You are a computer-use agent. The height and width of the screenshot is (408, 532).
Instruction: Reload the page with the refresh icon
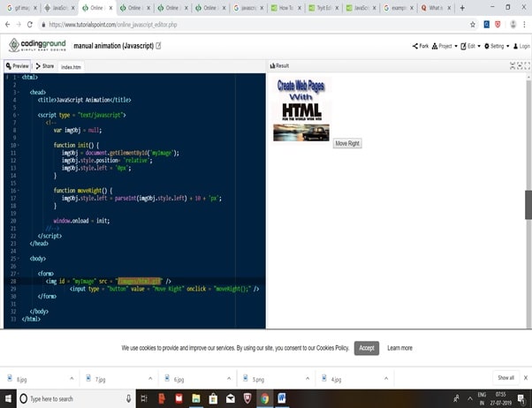pyautogui.click(x=30, y=25)
